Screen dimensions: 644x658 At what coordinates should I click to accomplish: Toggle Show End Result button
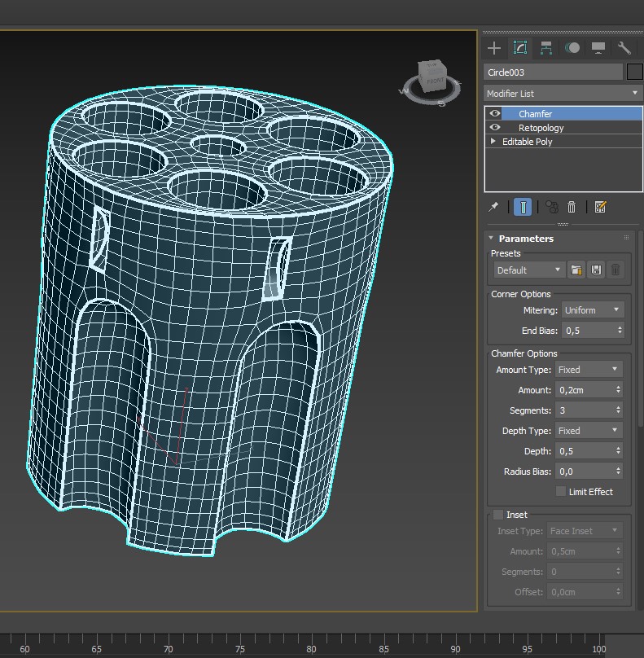click(x=524, y=207)
